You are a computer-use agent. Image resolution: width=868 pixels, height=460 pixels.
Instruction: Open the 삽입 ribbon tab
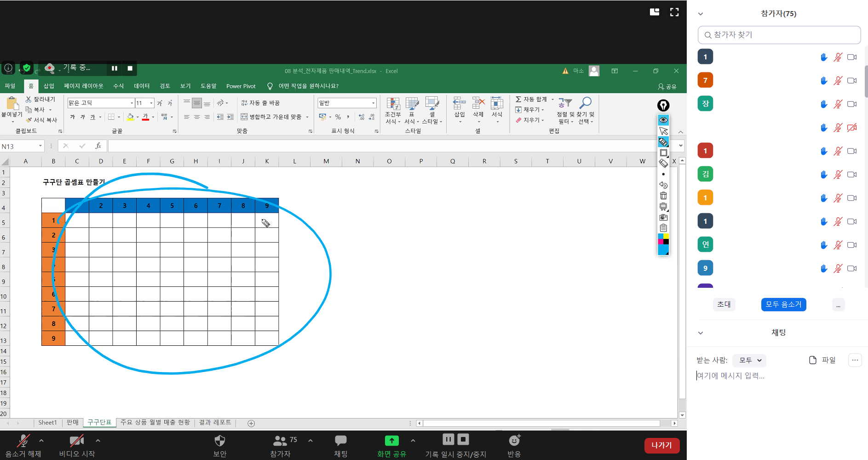49,86
